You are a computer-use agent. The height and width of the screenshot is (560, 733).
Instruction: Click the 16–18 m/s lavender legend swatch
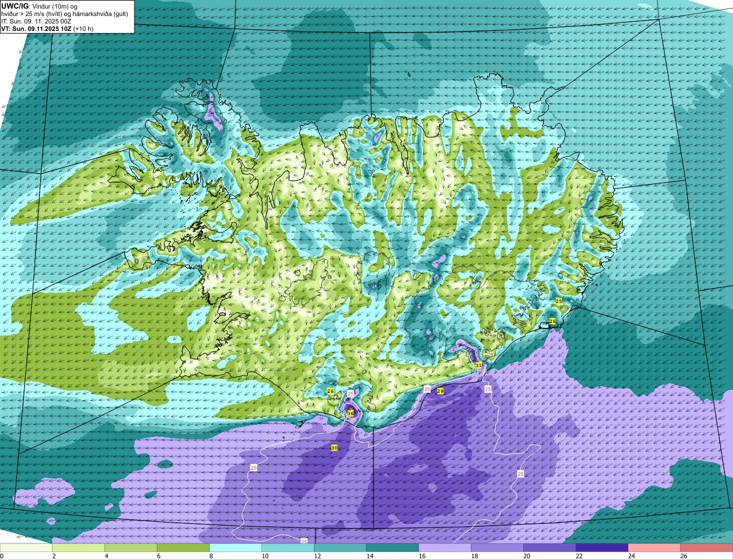445,547
